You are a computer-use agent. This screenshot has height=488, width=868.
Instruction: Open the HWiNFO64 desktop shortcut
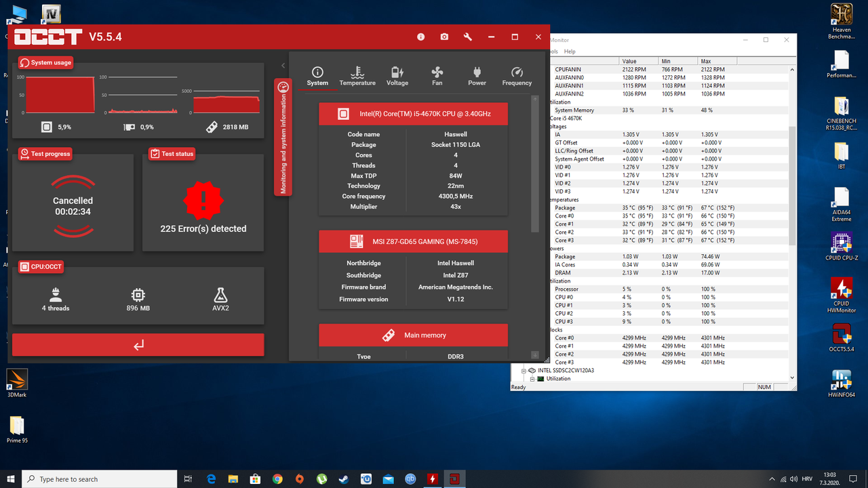coord(841,384)
